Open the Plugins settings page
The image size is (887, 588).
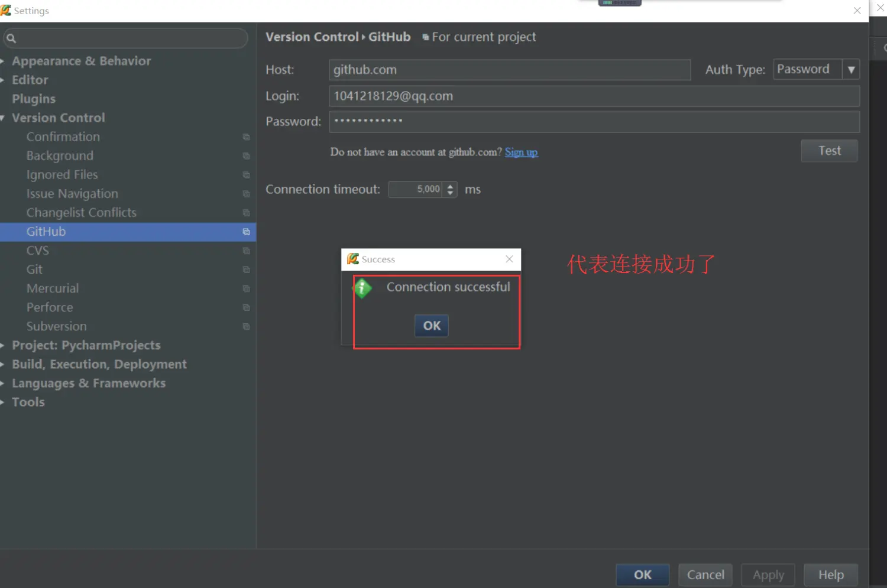34,99
